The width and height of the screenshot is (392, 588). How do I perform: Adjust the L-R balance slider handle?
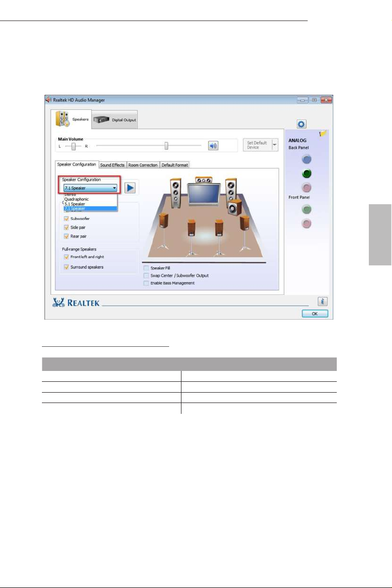[x=73, y=146]
